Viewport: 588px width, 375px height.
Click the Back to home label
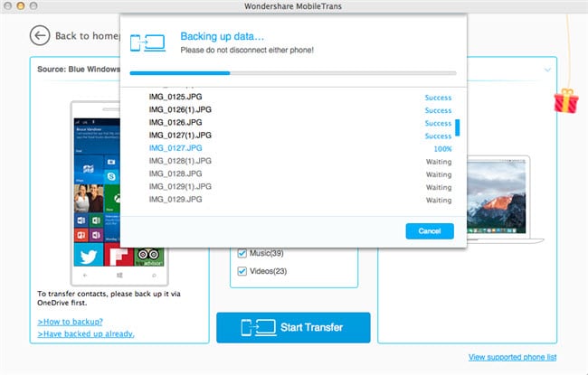pos(87,35)
